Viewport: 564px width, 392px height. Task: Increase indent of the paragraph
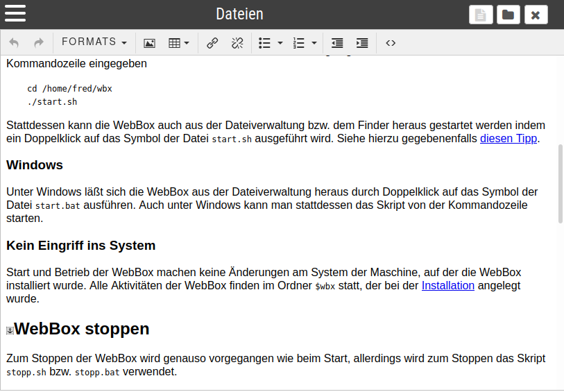(362, 43)
